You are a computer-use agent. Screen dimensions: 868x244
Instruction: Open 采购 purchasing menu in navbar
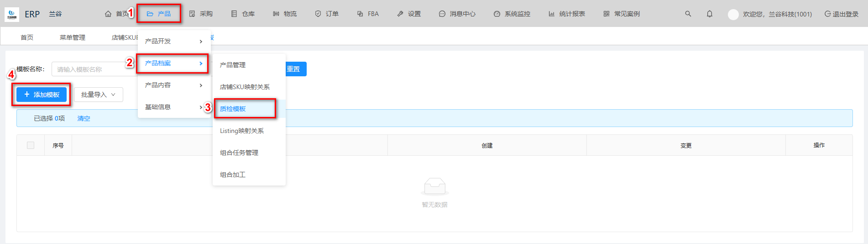point(201,14)
